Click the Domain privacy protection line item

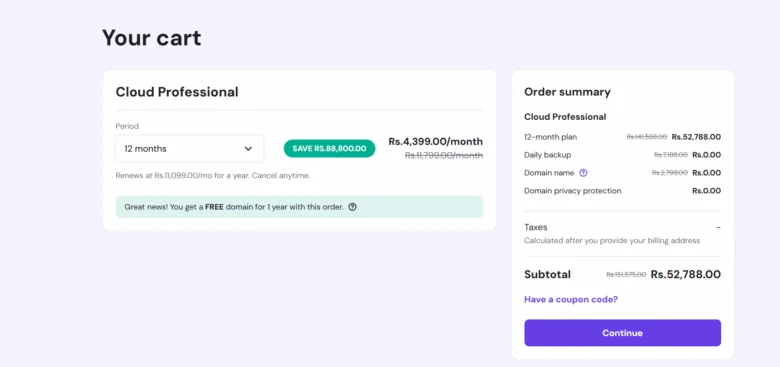pyautogui.click(x=622, y=190)
